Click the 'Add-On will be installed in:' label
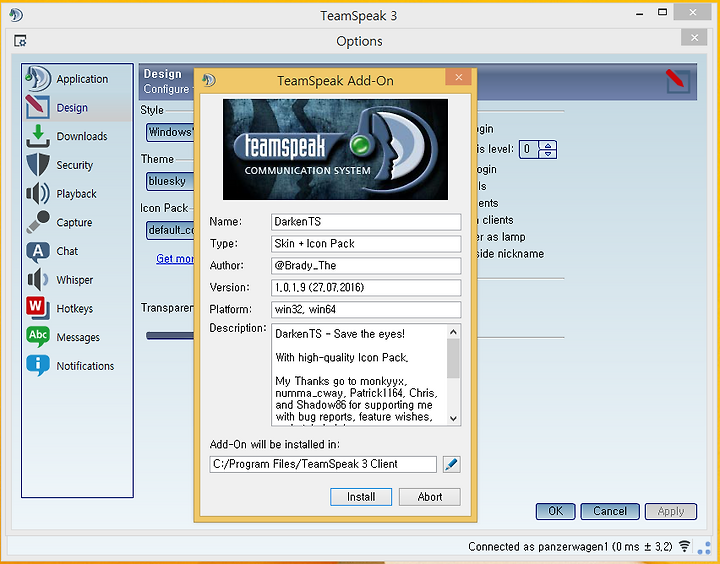Screen dimensions: 720x564 point(275,445)
